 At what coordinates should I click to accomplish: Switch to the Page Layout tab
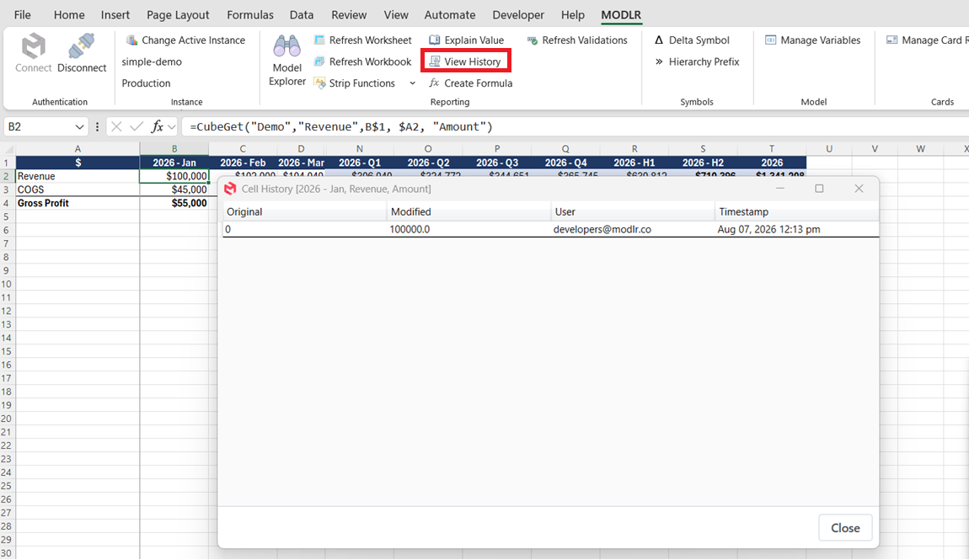pos(178,15)
